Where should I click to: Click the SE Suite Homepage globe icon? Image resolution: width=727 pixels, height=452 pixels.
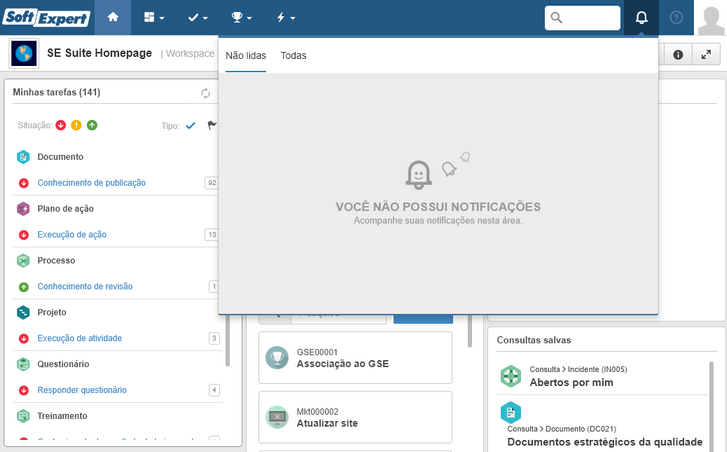(24, 54)
